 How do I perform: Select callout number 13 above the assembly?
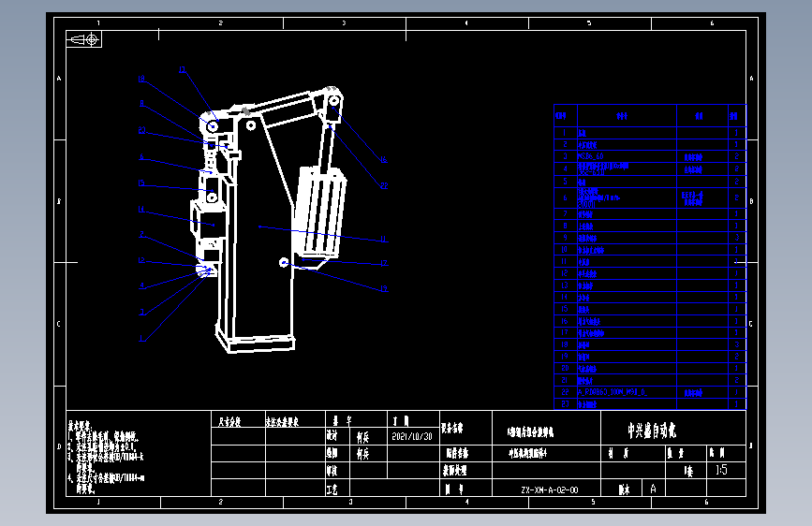[x=183, y=70]
